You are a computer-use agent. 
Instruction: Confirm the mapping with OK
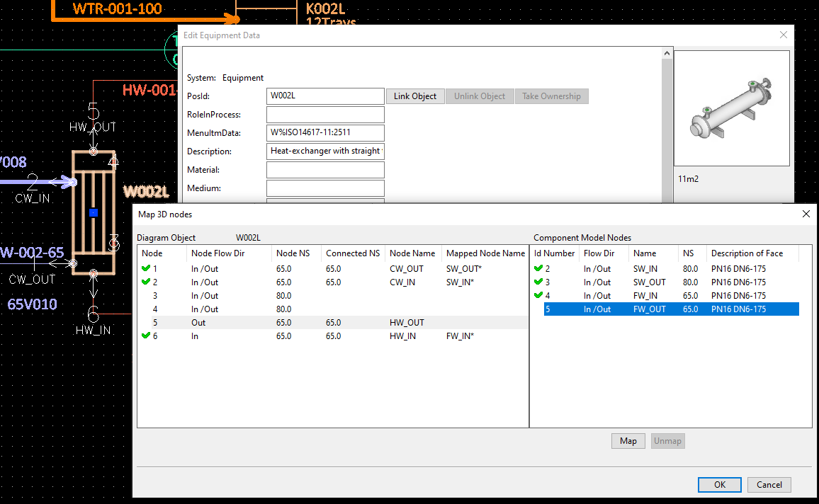(719, 485)
